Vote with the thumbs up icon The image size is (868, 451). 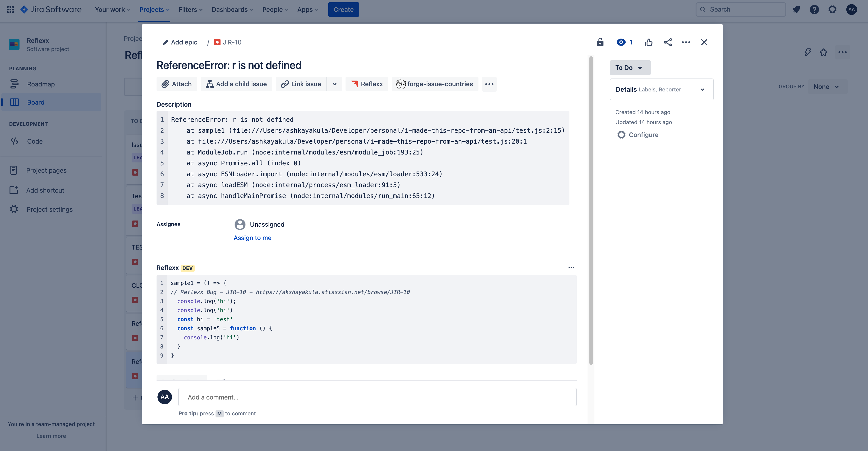click(649, 42)
